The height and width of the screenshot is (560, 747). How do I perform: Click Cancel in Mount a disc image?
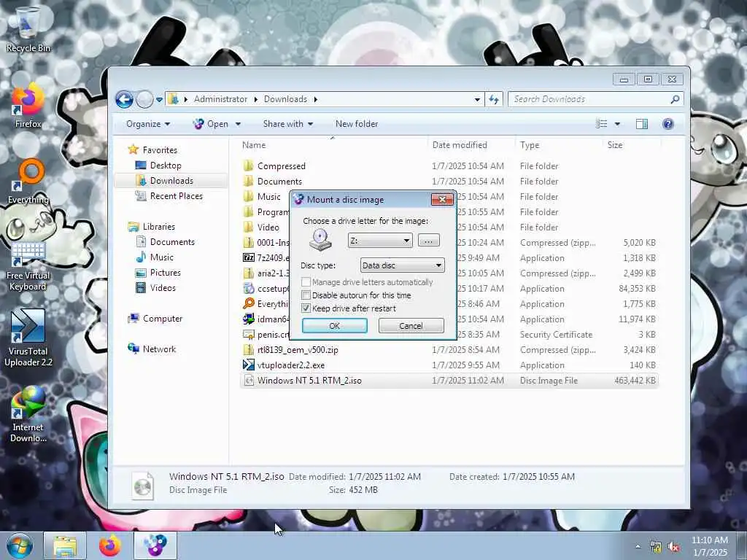411,326
